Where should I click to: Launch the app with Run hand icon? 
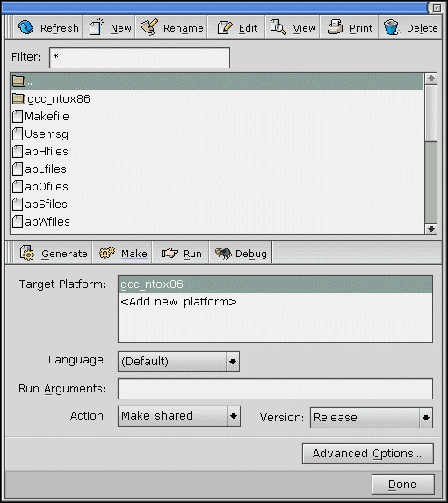pyautogui.click(x=170, y=253)
